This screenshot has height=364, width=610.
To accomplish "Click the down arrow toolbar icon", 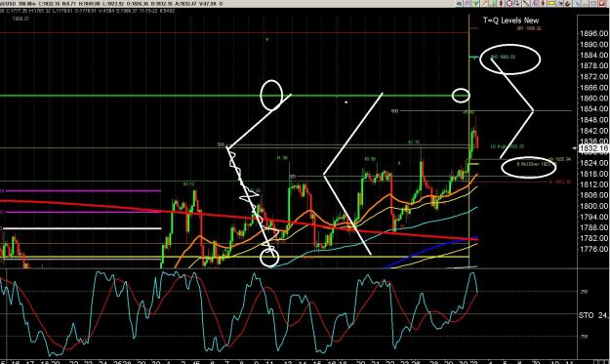I will coord(517,4).
